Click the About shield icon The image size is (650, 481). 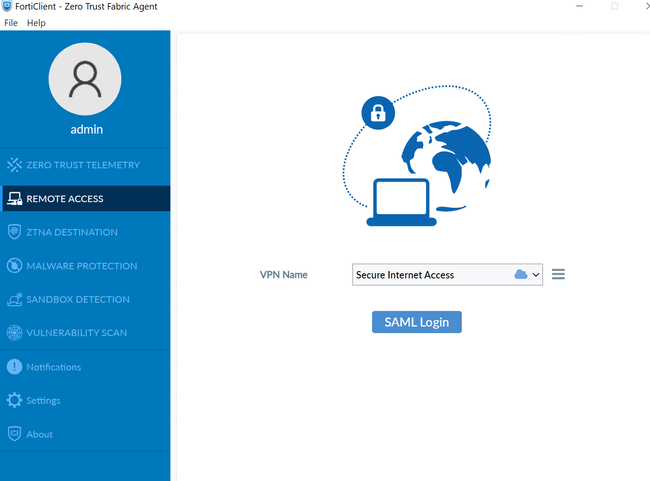tap(14, 434)
